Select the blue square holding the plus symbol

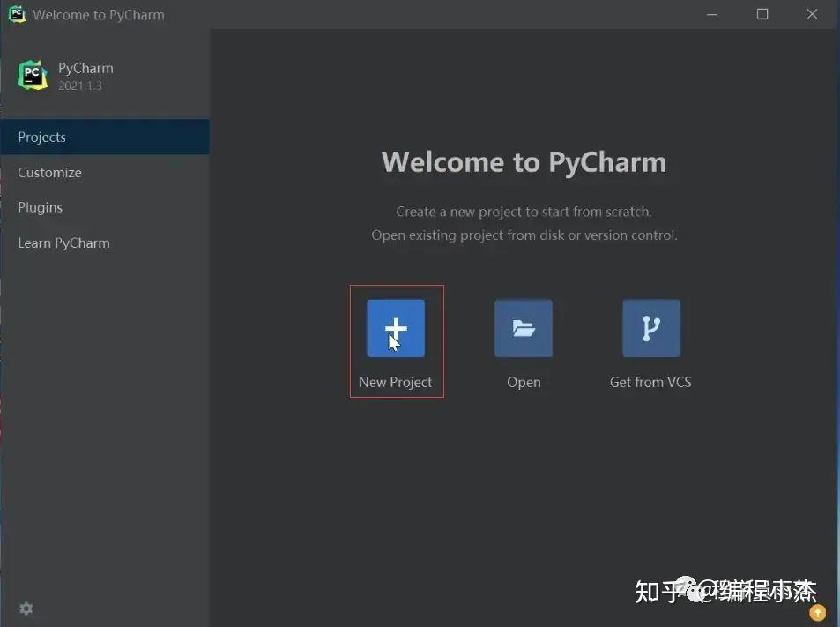click(396, 327)
